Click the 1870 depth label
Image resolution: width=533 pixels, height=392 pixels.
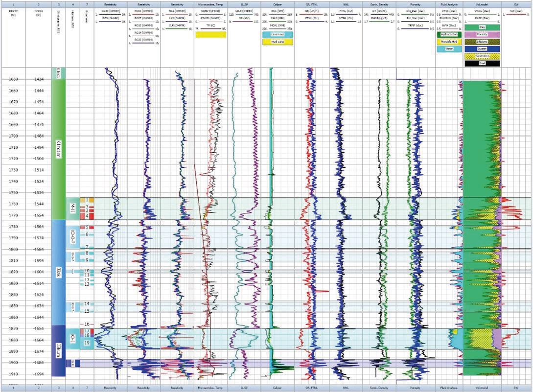point(13,328)
